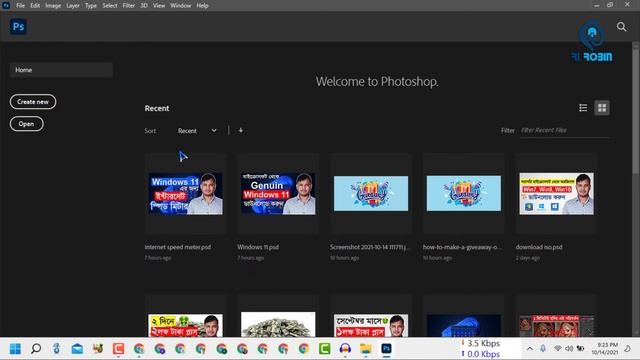Open Windows taskbar search

point(36,349)
